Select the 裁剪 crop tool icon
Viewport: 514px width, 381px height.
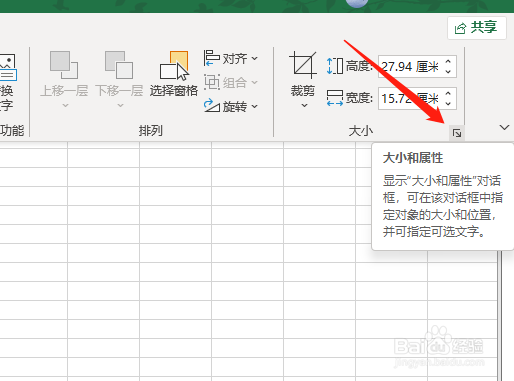303,64
